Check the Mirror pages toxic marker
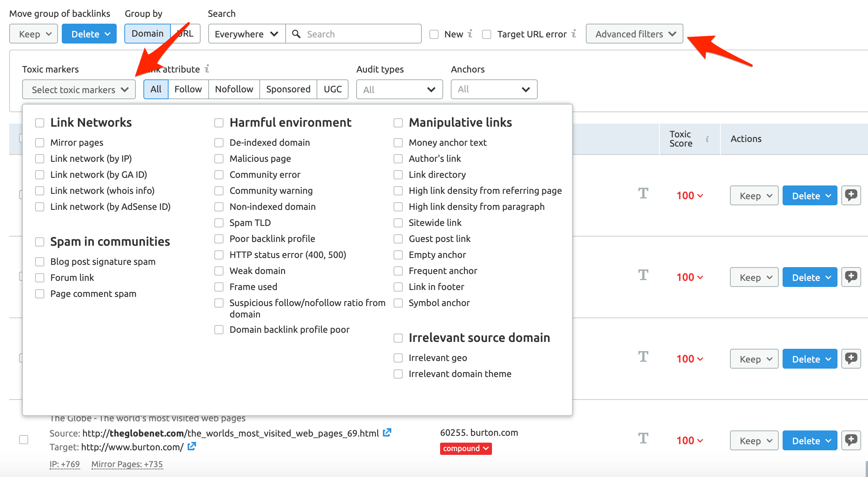The image size is (868, 477). click(x=40, y=142)
